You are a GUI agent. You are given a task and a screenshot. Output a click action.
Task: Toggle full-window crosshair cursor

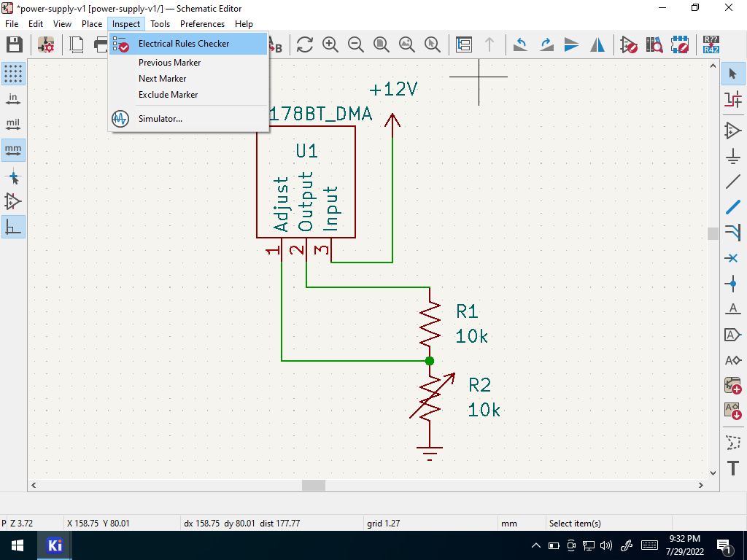[13, 176]
